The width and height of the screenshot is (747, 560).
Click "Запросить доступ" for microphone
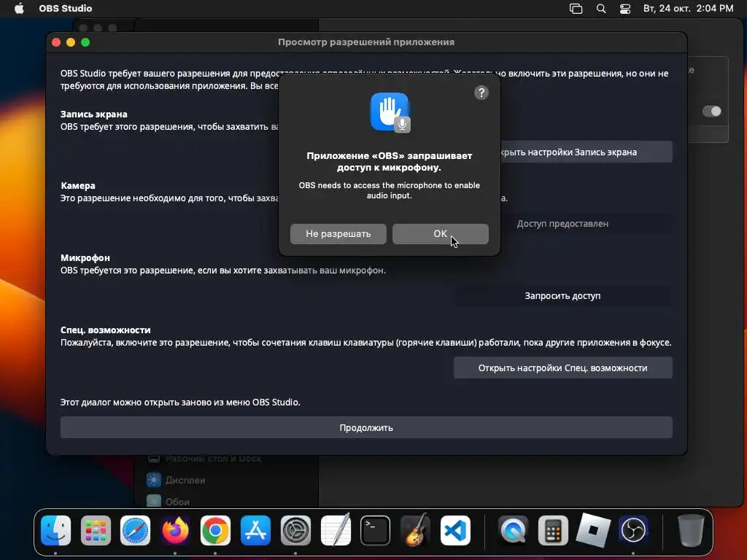pyautogui.click(x=562, y=296)
